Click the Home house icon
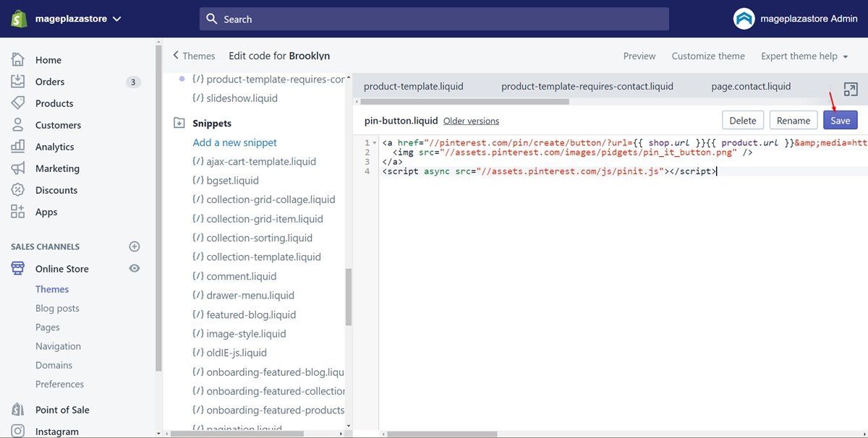 coord(18,60)
